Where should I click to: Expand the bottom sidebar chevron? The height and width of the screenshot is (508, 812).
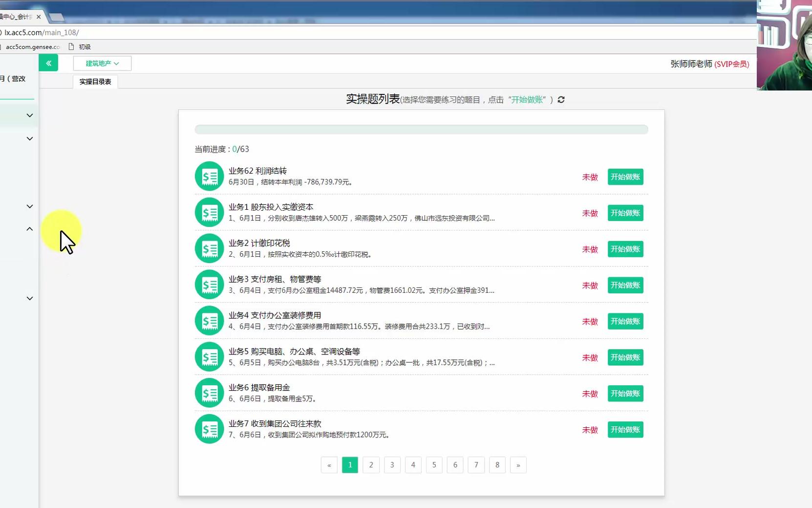tap(29, 298)
